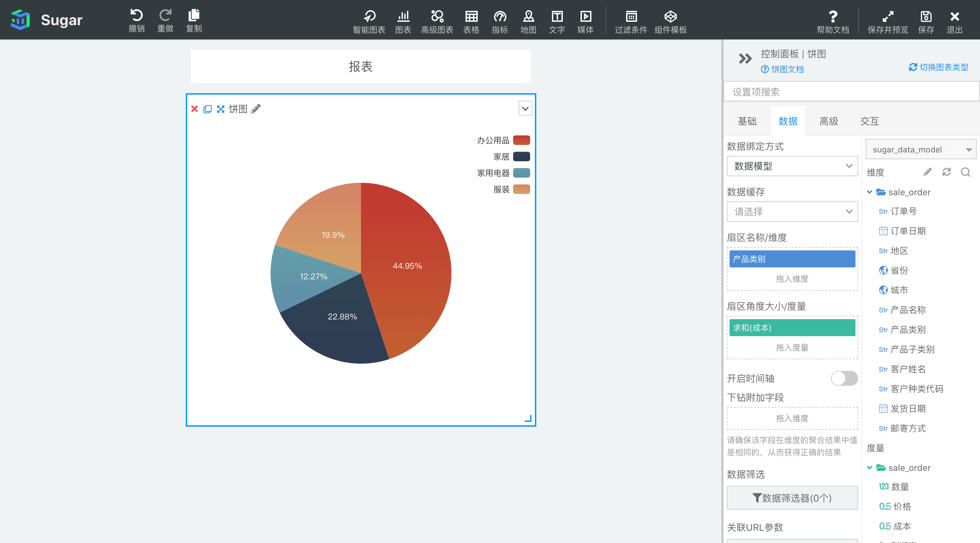
Task: Open the 数据缓存 (Data Cache) dropdown
Action: (x=791, y=212)
